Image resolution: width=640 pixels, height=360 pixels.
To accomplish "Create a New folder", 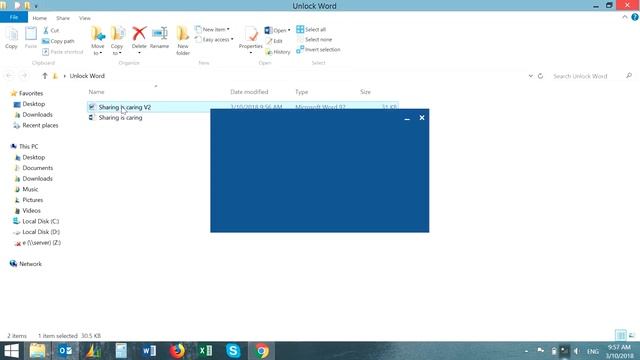I will click(x=183, y=41).
